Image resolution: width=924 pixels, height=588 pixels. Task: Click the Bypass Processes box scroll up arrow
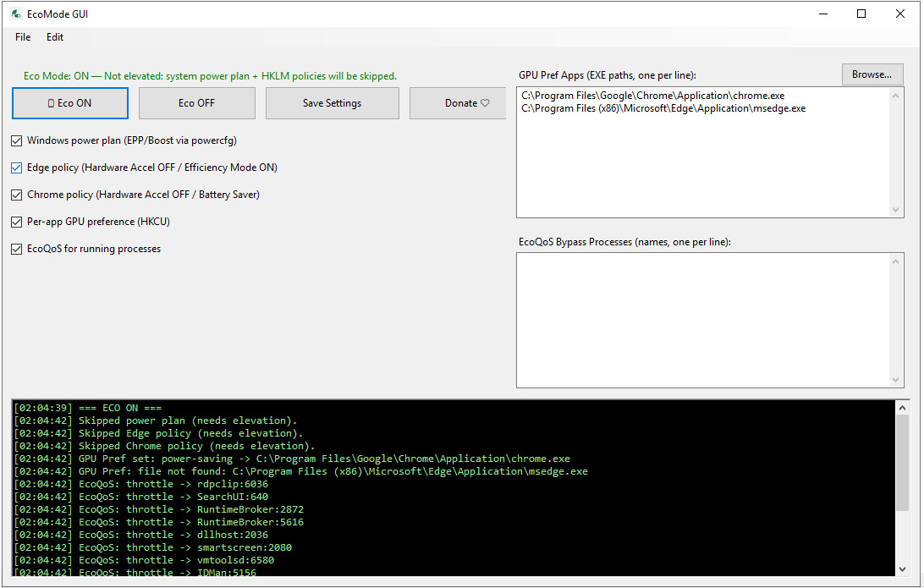coord(896,261)
